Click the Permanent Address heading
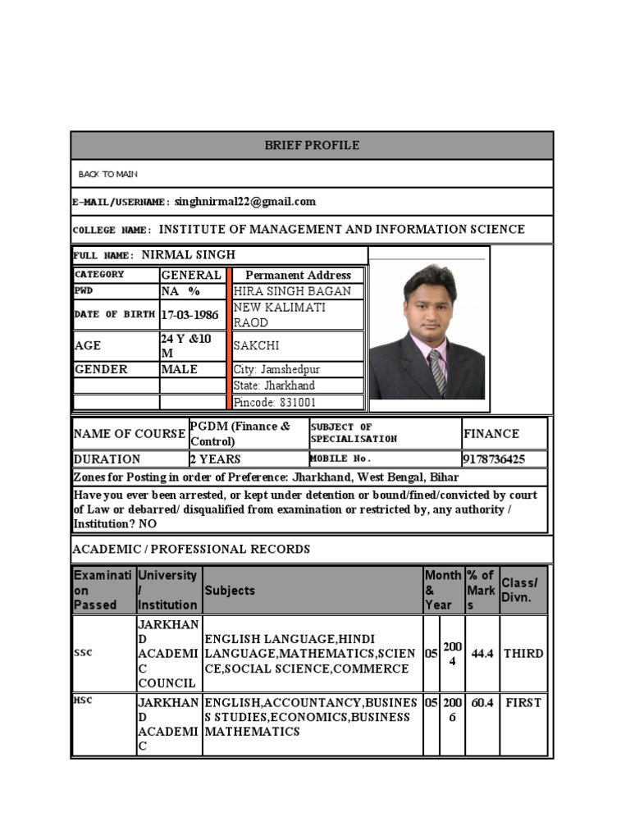 click(298, 275)
